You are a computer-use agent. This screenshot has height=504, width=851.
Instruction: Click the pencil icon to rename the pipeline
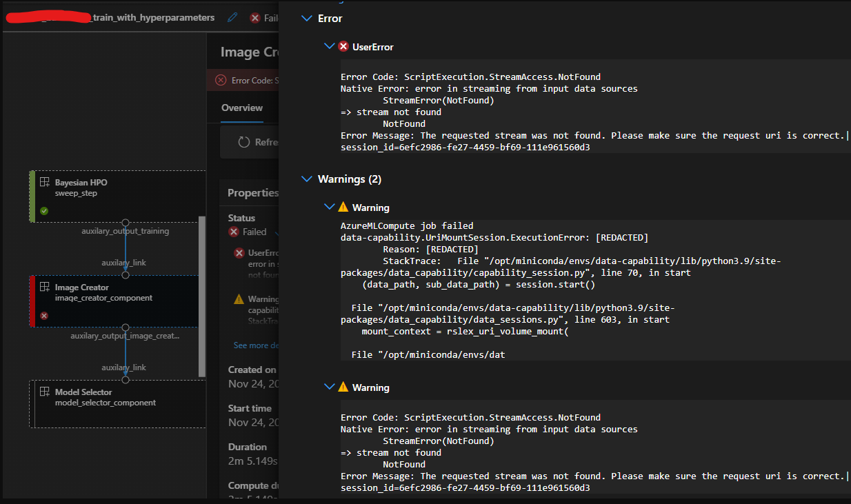232,17
